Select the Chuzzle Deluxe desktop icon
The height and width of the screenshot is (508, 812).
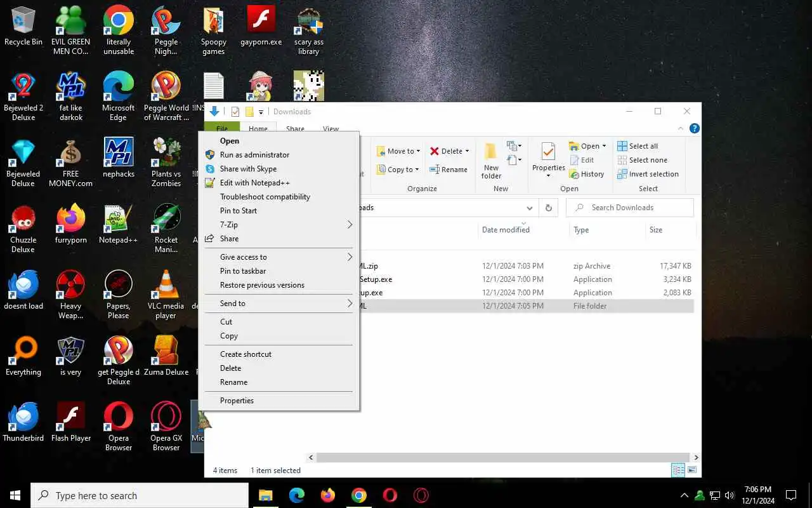click(23, 229)
